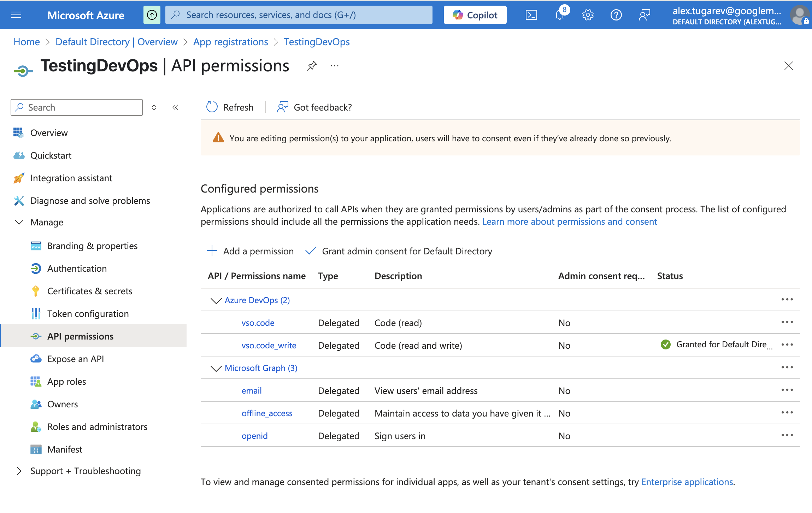
Task: Click the Refresh icon button
Action: click(x=212, y=107)
